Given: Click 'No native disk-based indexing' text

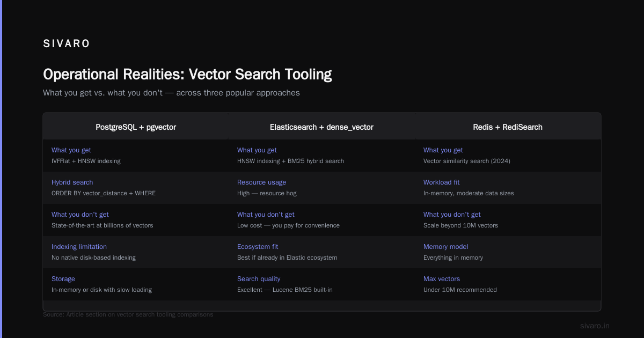Looking at the screenshot, I should (x=93, y=258).
